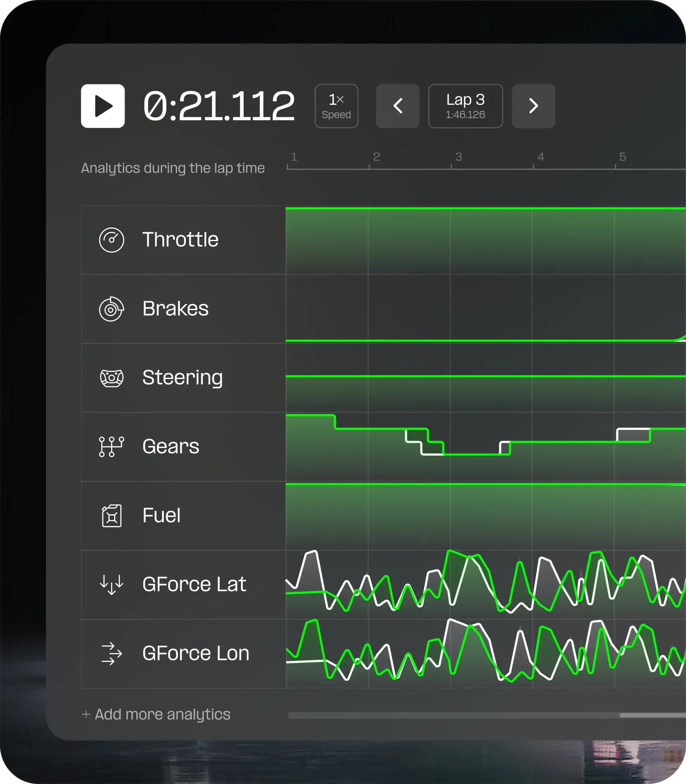This screenshot has height=784, width=686.
Task: Go to the next lap arrow
Action: coord(534,106)
